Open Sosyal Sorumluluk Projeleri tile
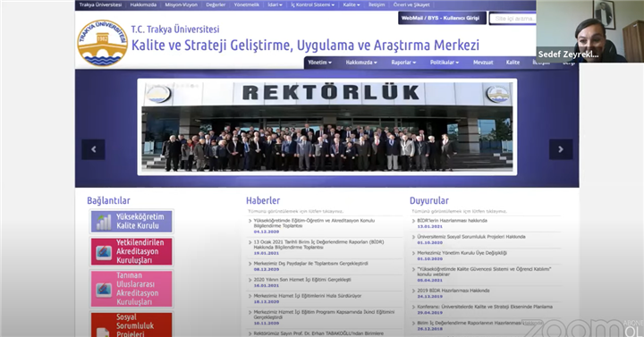 coord(131,325)
